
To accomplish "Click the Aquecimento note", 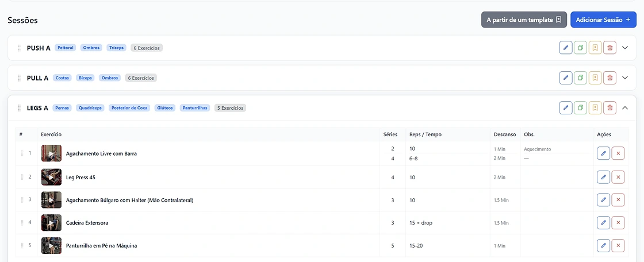I will point(537,149).
